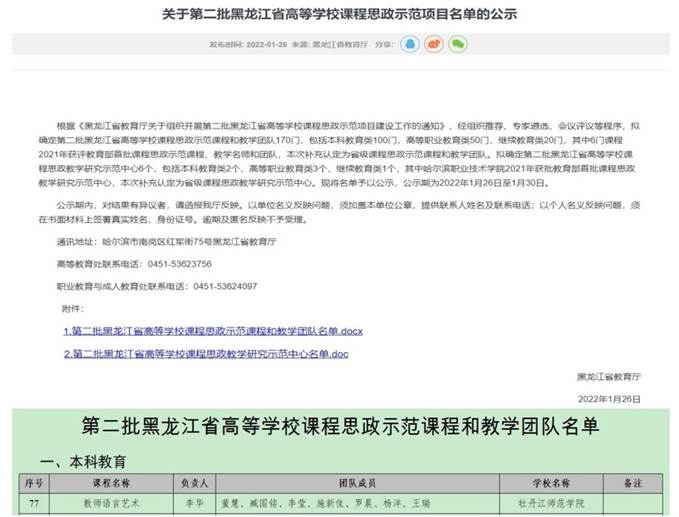The width and height of the screenshot is (679, 517).
Task: Share the notice via the WeChat icon
Action: coord(457,44)
